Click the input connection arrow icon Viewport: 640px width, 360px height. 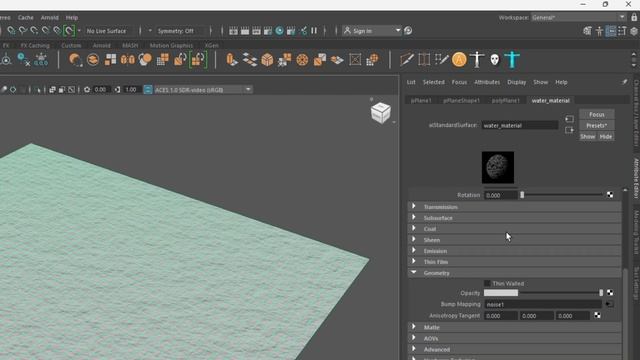(569, 119)
